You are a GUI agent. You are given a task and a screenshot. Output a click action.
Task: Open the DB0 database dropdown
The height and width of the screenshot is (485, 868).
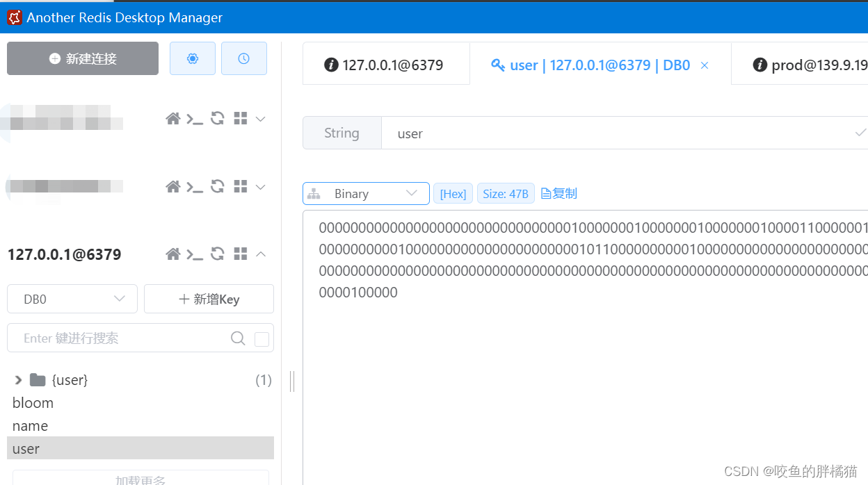coord(72,298)
